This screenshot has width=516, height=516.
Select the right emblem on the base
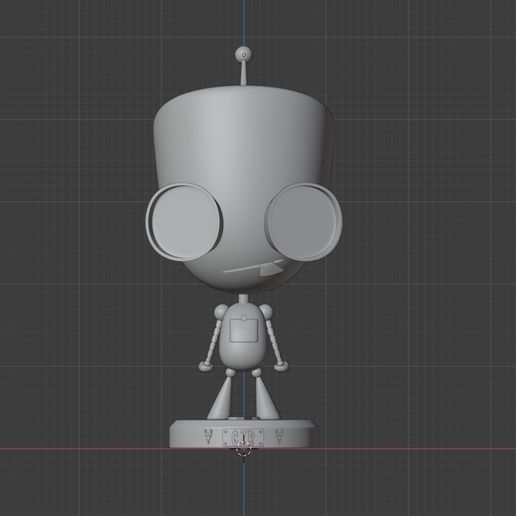(x=279, y=436)
